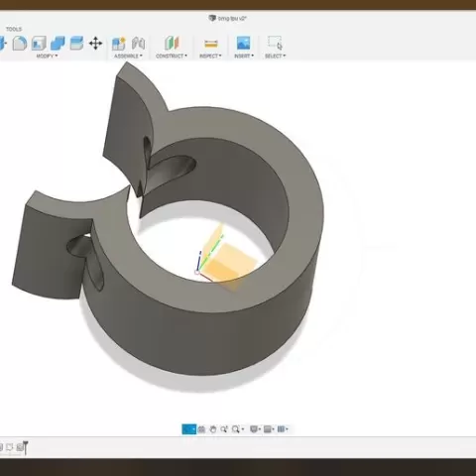This screenshot has width=476, height=476.
Task: Open the Viewports layout dropdown
Action: 283,429
